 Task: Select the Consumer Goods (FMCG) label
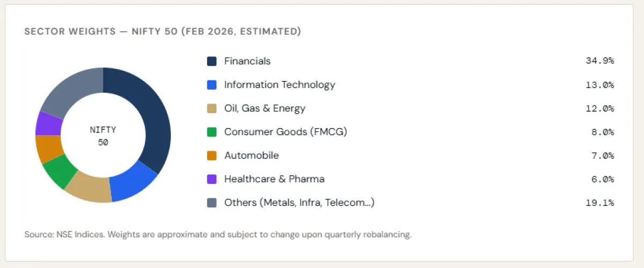click(286, 132)
